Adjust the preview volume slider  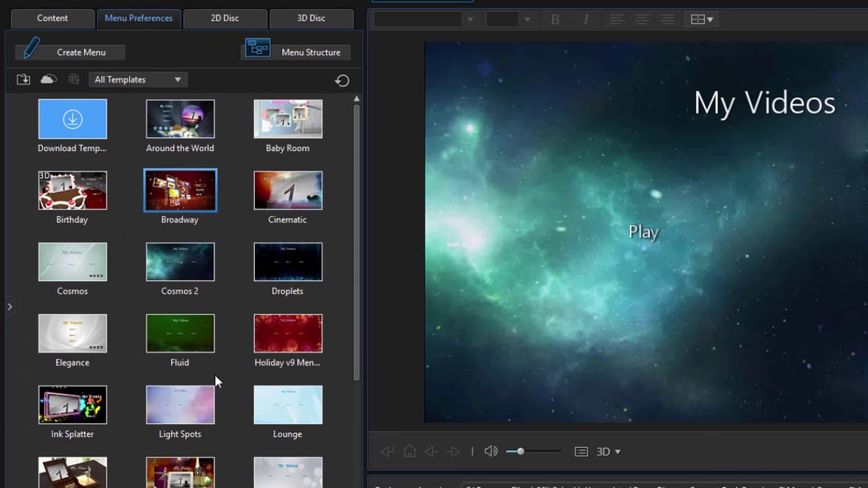coord(534,451)
